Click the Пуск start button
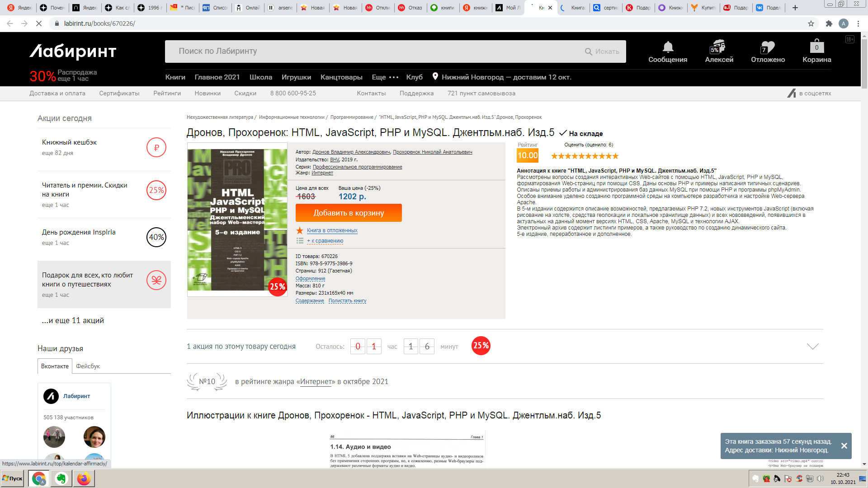 (x=13, y=479)
